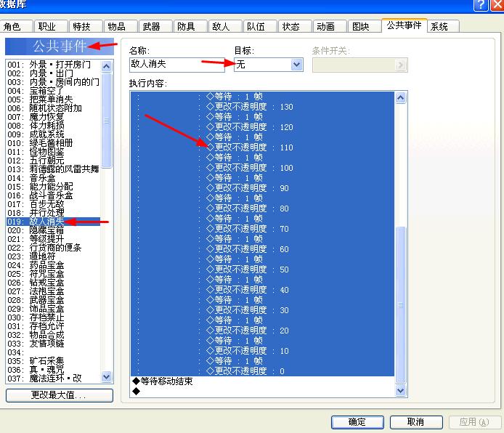Select event 033: 友情项链
504x433 pixels.
(53, 344)
